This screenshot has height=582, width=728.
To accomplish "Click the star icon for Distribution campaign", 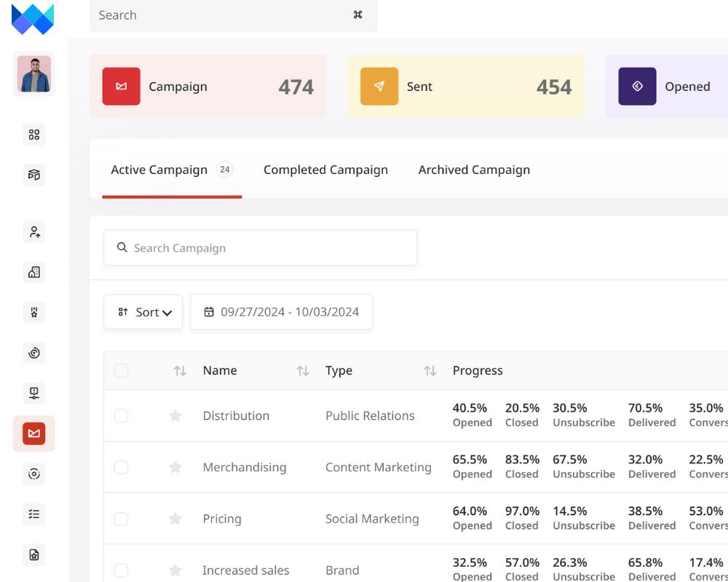I will (x=175, y=415).
